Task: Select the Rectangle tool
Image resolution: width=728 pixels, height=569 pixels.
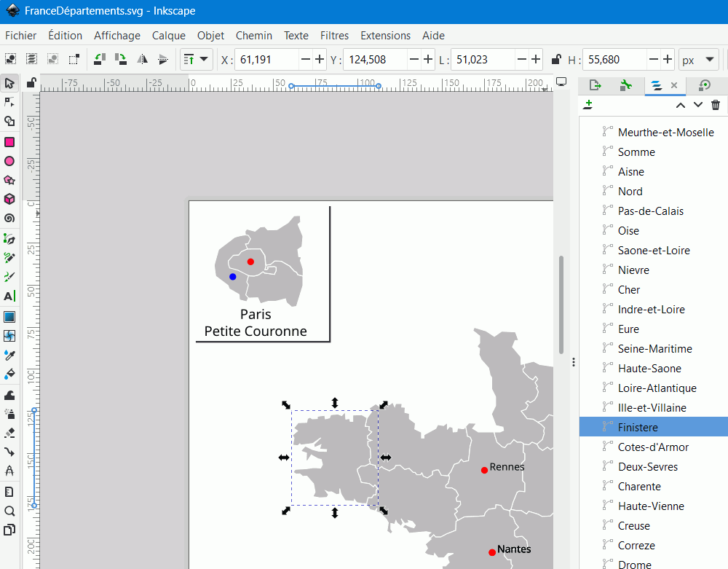Action: pos(9,142)
